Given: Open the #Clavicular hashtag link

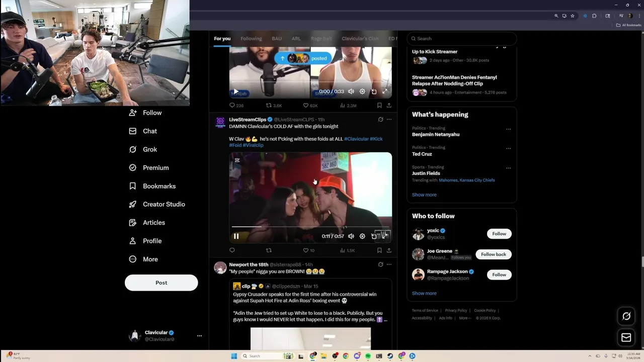Looking at the screenshot, I should point(356,139).
